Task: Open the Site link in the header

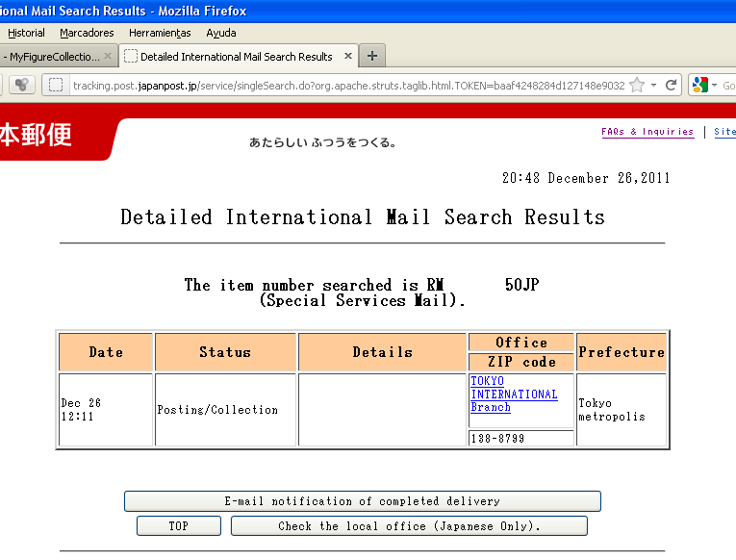Action: (724, 132)
